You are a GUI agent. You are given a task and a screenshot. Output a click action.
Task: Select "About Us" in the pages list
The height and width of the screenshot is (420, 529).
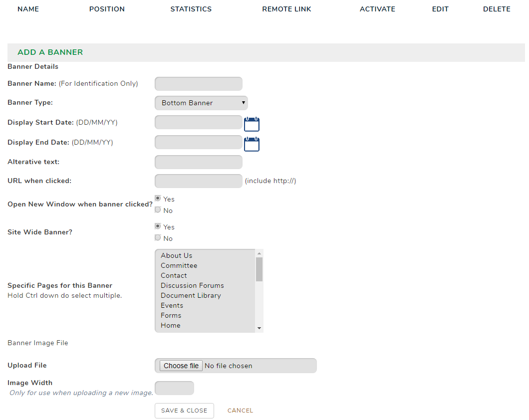tap(177, 255)
